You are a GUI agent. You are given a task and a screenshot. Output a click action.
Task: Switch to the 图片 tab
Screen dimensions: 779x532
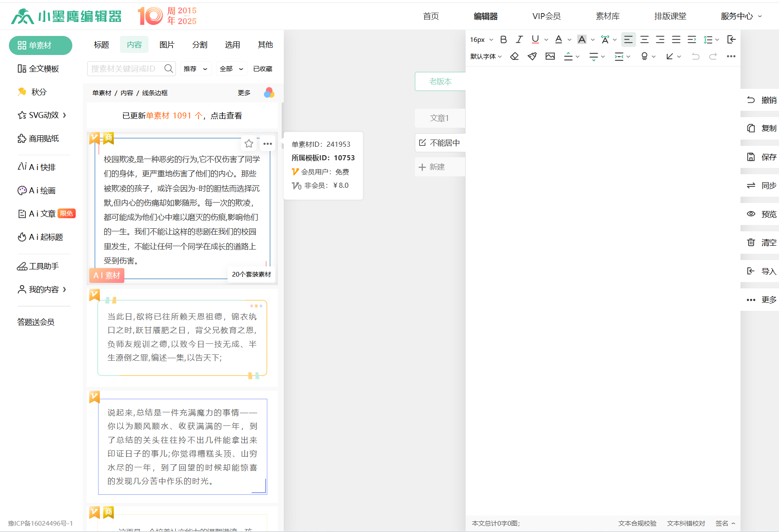167,44
